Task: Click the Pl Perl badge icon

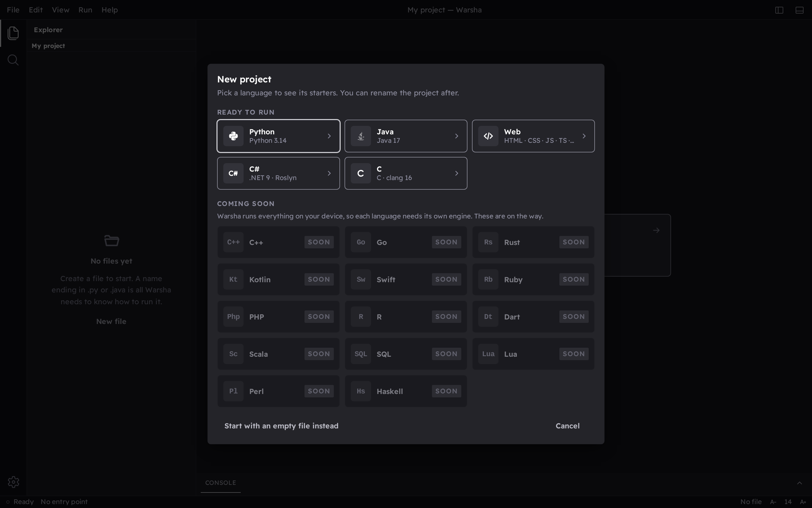Action: [x=233, y=391]
